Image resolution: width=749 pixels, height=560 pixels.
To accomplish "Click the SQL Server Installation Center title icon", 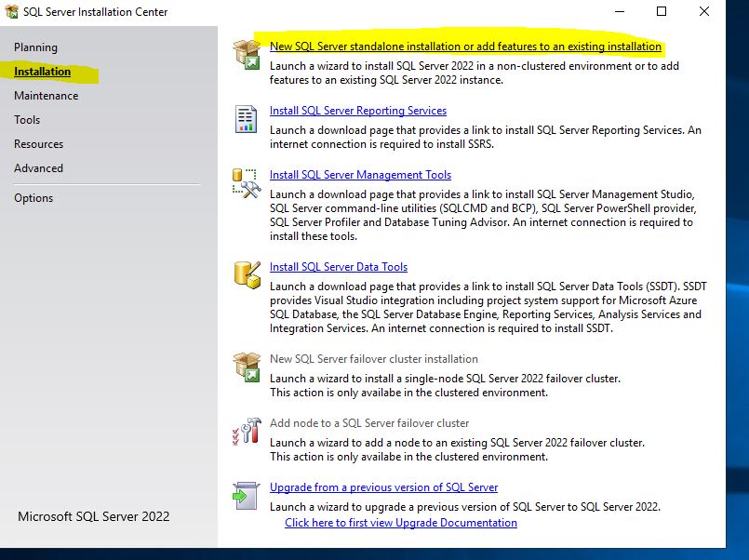I will coord(11,12).
